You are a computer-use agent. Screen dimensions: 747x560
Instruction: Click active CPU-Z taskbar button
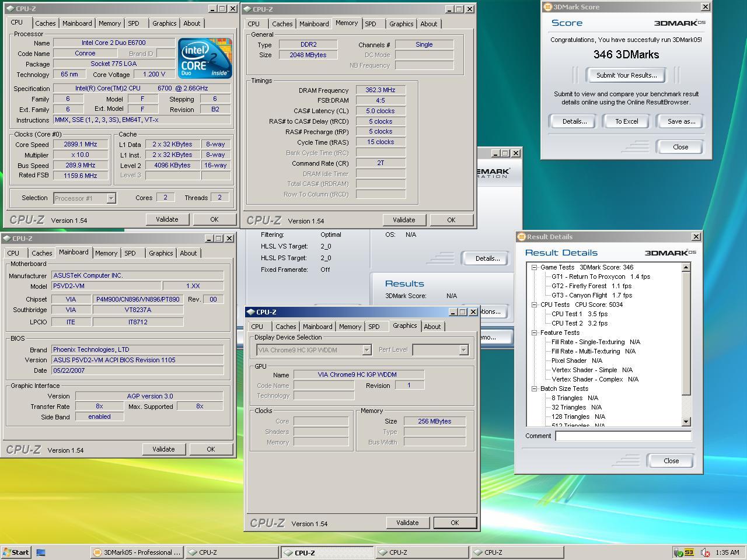point(326,552)
